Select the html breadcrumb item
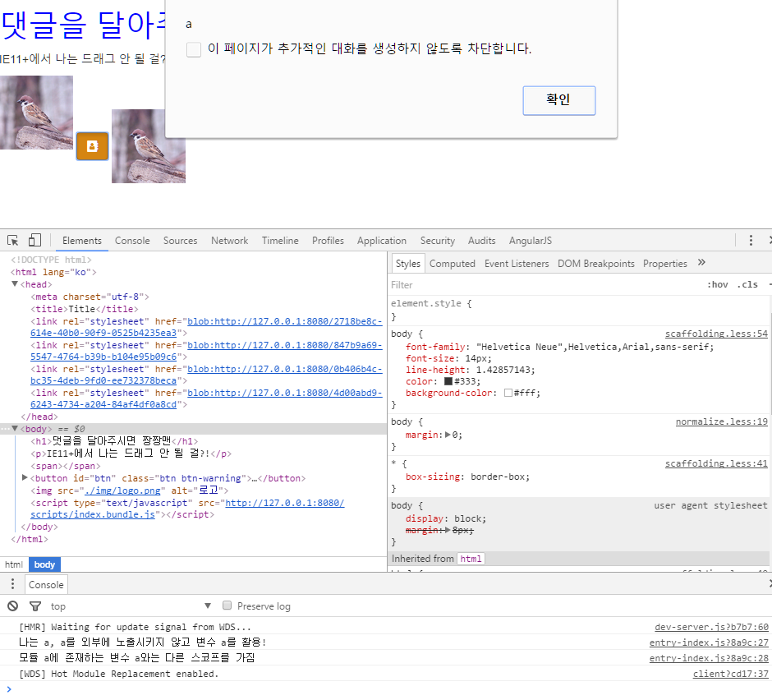 pyautogui.click(x=14, y=564)
